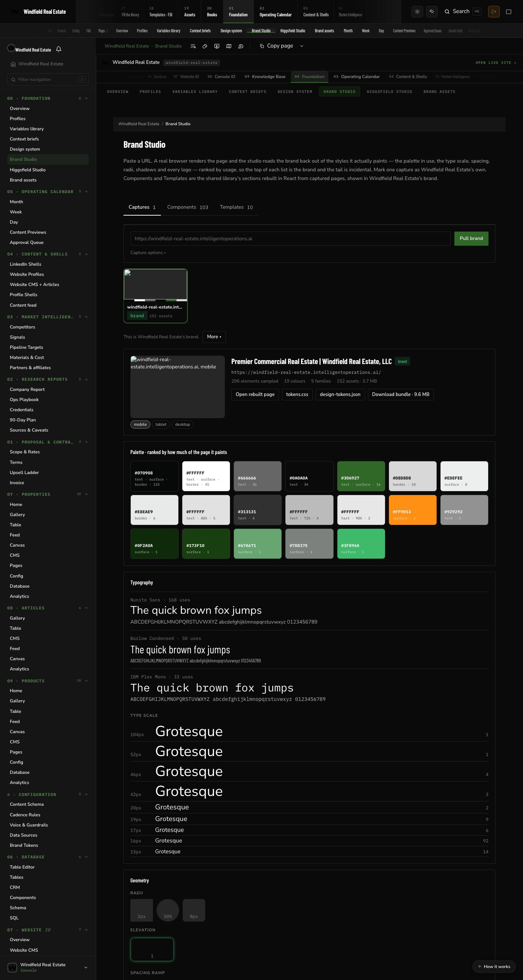Image resolution: width=523 pixels, height=980 pixels.
Task: Click the play presentation icon
Action: (216, 46)
